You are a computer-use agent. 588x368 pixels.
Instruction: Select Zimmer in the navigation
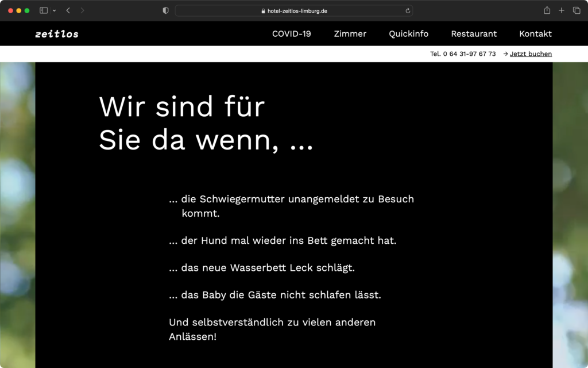(350, 34)
